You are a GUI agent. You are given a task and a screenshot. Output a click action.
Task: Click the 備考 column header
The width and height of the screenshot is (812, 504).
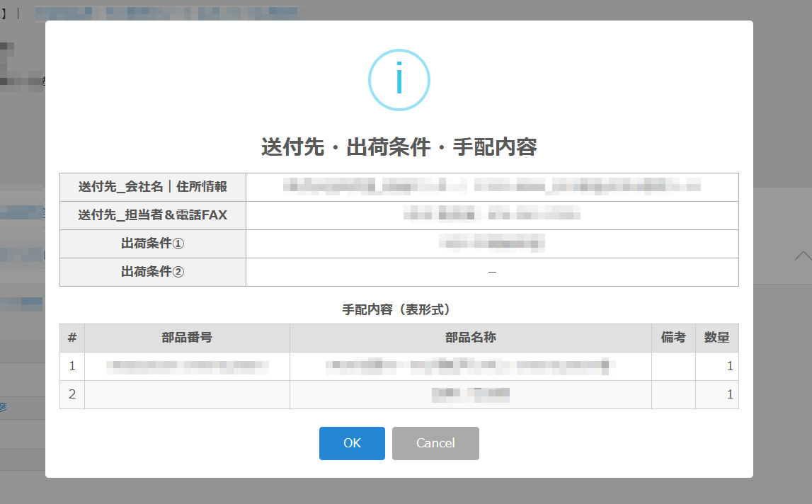(x=673, y=338)
